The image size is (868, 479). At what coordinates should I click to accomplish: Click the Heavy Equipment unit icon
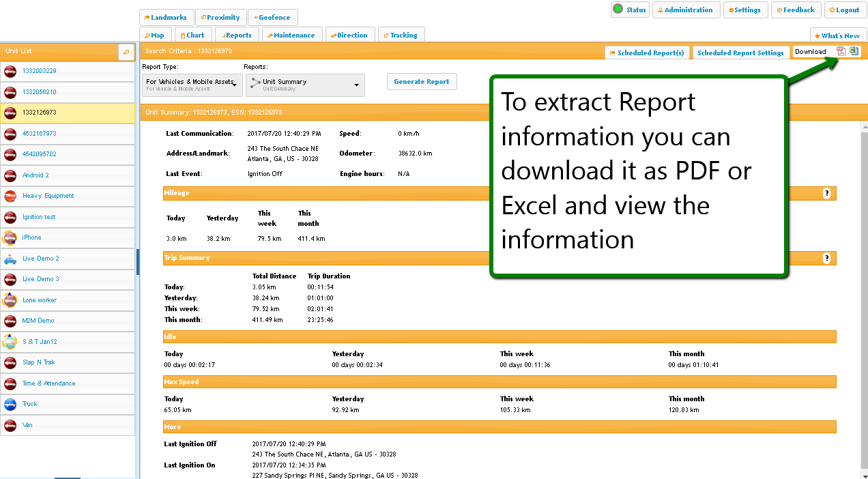pyautogui.click(x=10, y=197)
